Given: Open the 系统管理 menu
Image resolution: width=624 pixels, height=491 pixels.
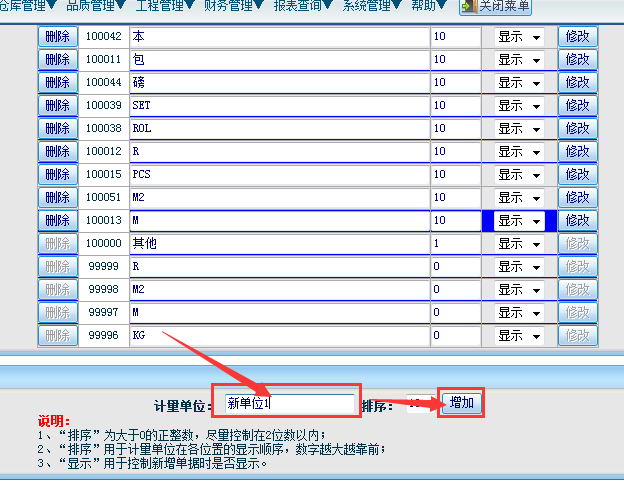Looking at the screenshot, I should coord(372,6).
